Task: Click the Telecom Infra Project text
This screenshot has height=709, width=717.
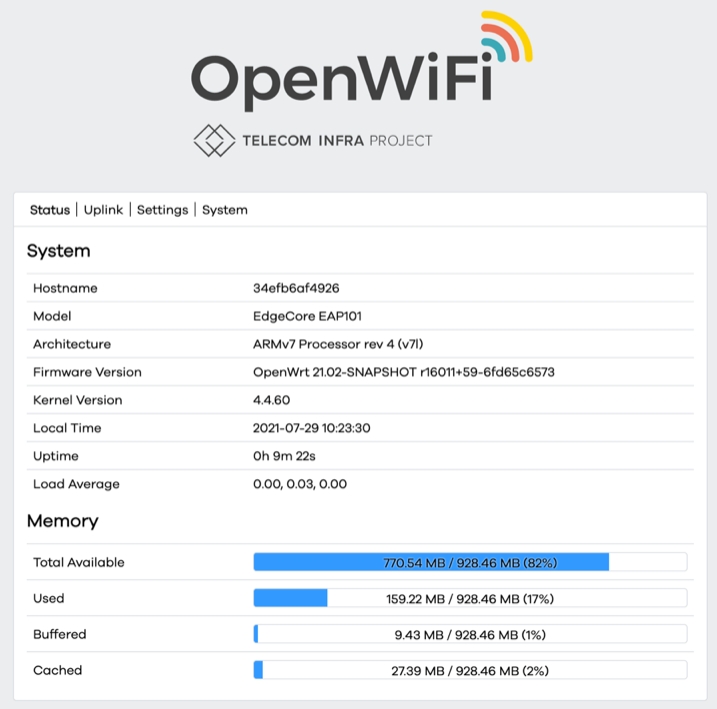Action: tap(337, 141)
